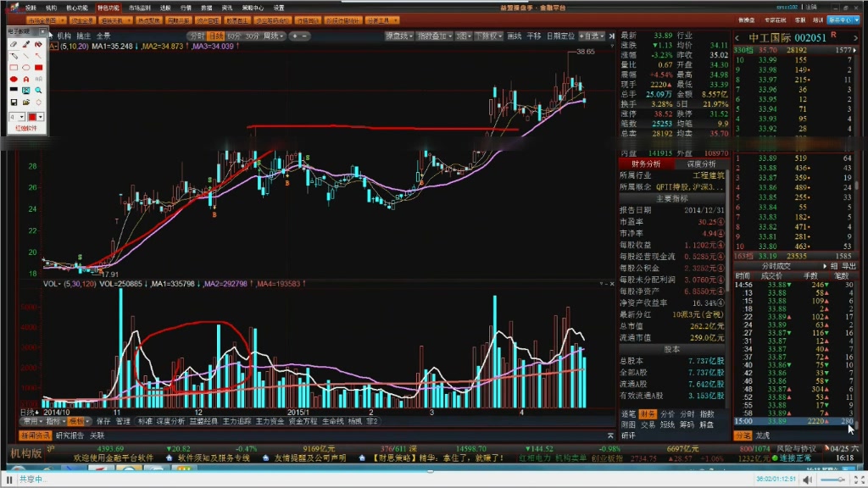Choose the rectangle drawing tool

[x=14, y=67]
